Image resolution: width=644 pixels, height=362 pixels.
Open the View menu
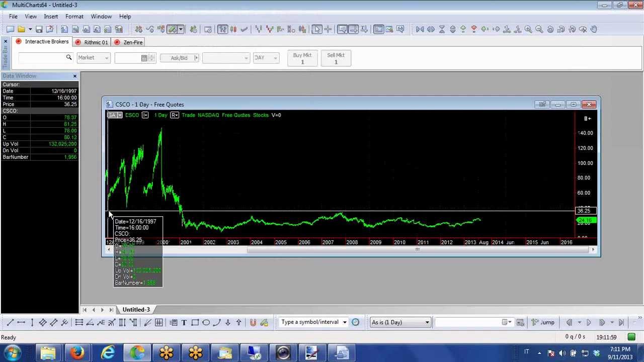31,17
